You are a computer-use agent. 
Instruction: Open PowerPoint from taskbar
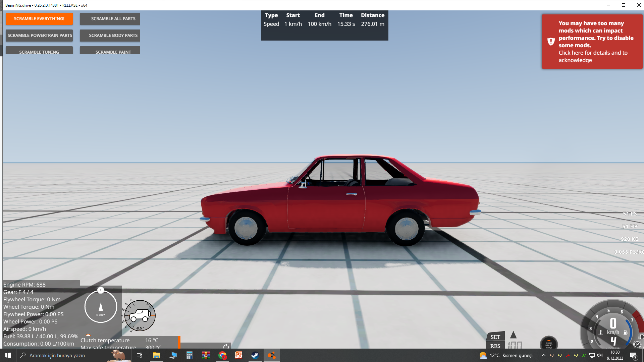[x=238, y=355]
